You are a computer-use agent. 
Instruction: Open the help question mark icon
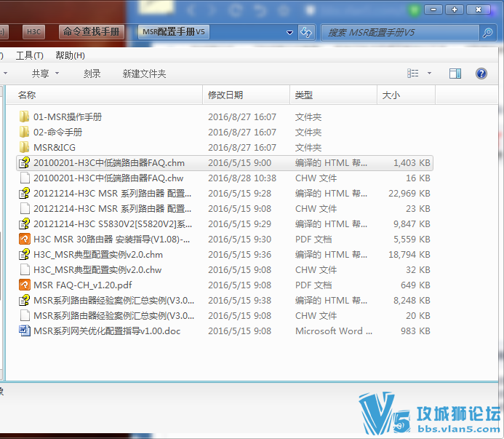click(481, 74)
